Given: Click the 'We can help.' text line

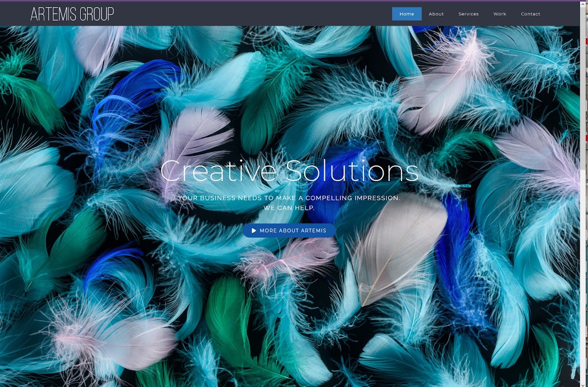Looking at the screenshot, I should (289, 208).
